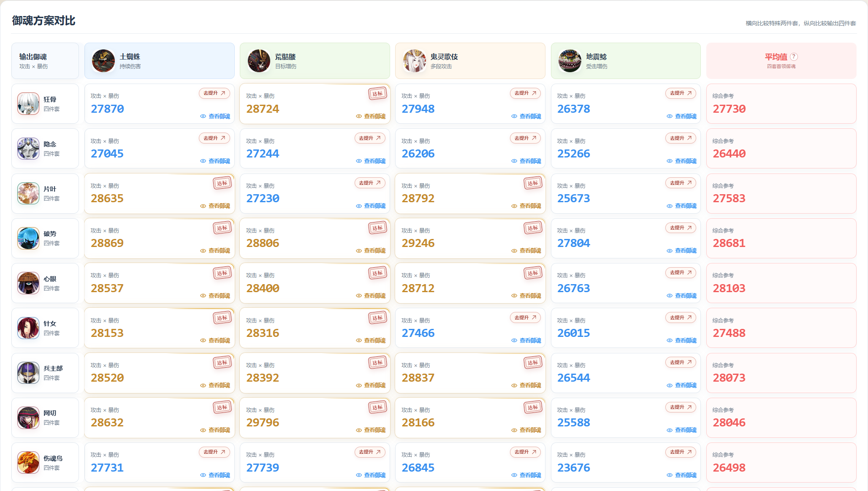Click 查看御魂 in the 28537 cell
Screen dimensions: 868x491
(x=215, y=296)
